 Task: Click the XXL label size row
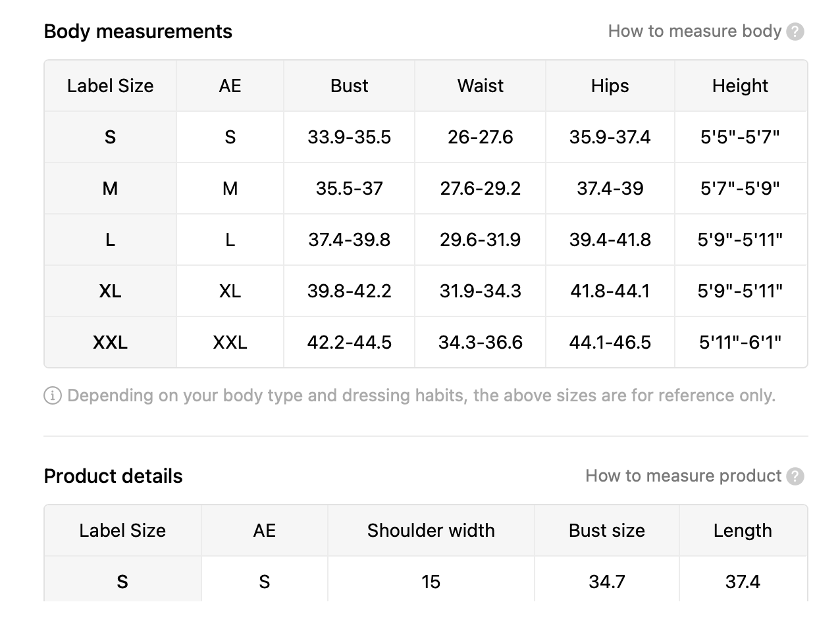point(426,342)
